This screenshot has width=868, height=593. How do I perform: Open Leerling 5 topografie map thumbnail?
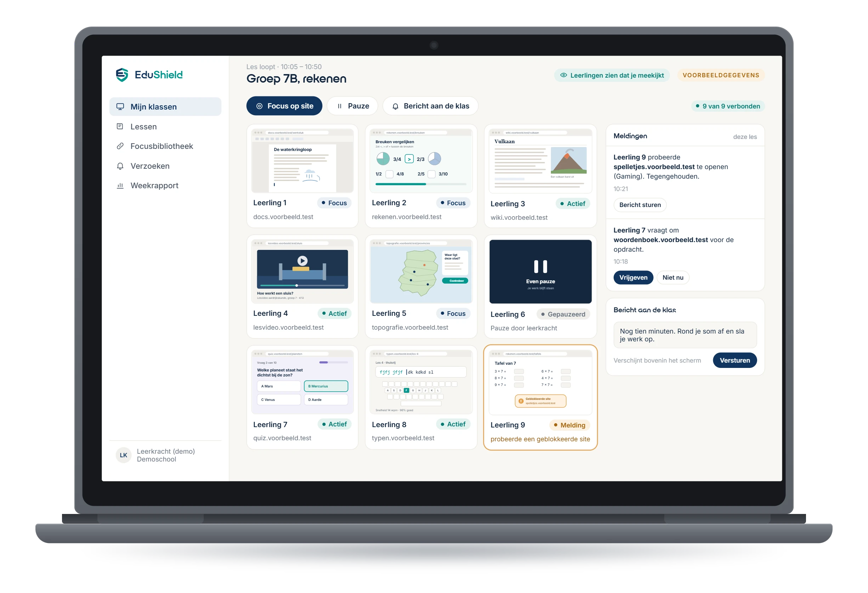tap(421, 271)
